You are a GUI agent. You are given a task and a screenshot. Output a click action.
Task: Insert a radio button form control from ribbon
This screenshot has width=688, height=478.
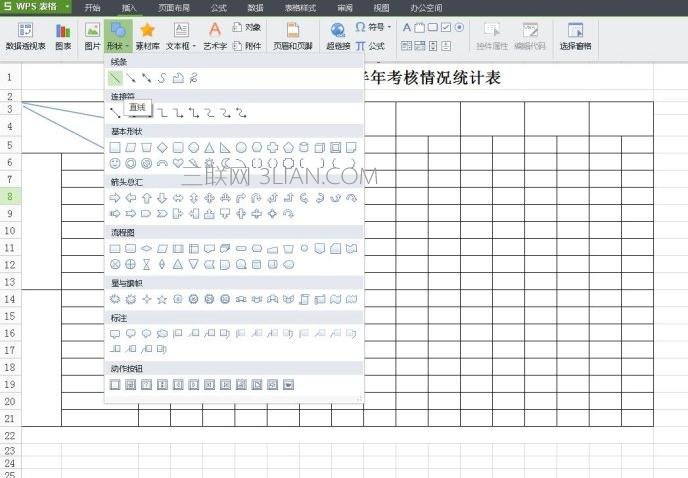(459, 28)
